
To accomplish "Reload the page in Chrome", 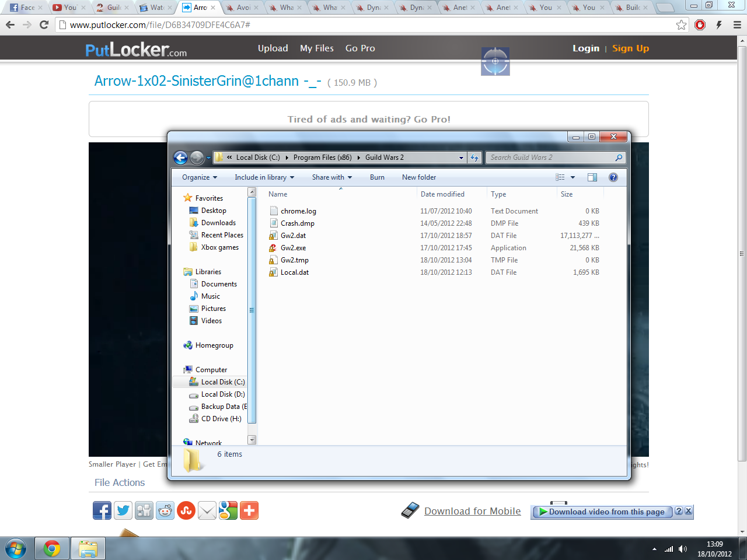I will [44, 24].
